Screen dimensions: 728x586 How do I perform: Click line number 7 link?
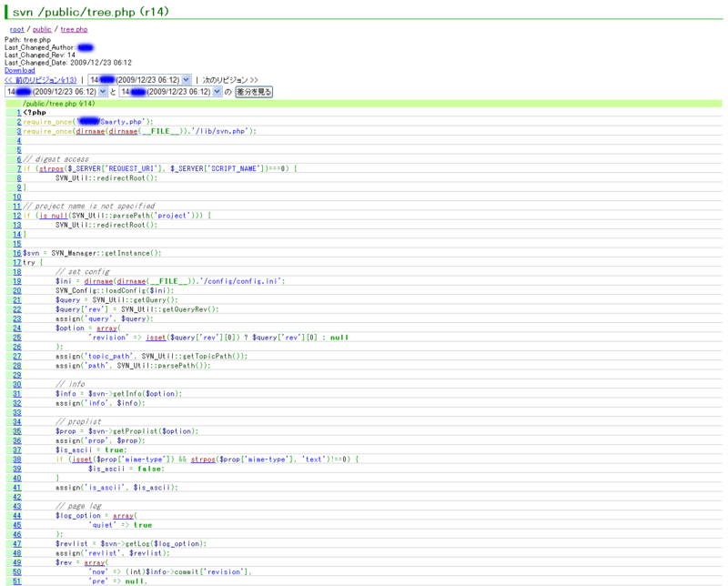[19, 168]
